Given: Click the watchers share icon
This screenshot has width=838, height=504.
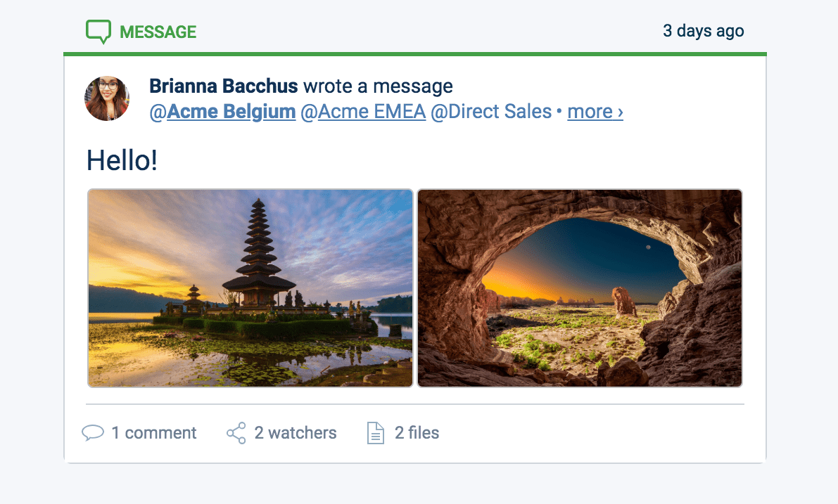Looking at the screenshot, I should [236, 433].
